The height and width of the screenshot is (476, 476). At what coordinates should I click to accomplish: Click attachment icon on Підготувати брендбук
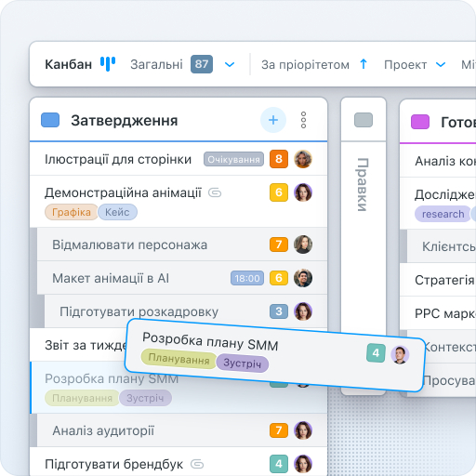(x=197, y=464)
